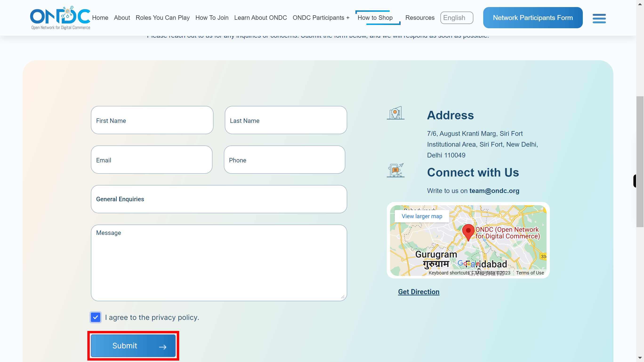644x362 pixels.
Task: Enable the privacy policy agreement toggle
Action: [x=95, y=317]
